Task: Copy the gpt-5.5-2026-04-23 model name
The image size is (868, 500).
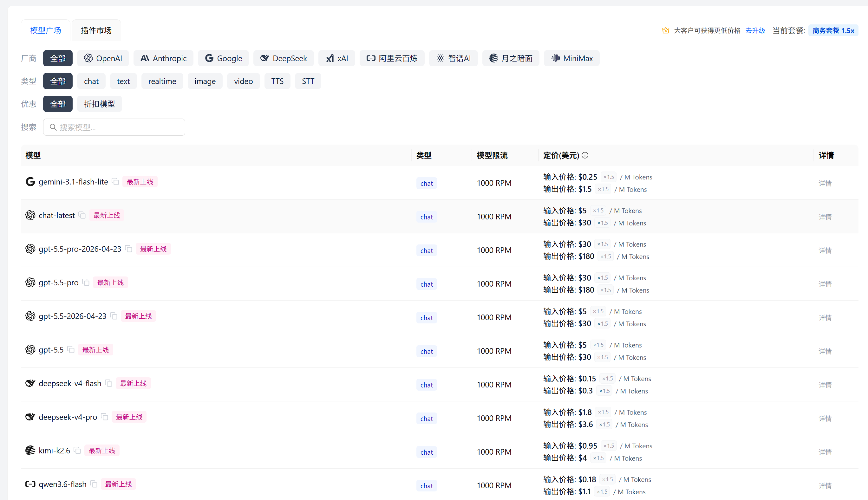Action: coord(114,316)
